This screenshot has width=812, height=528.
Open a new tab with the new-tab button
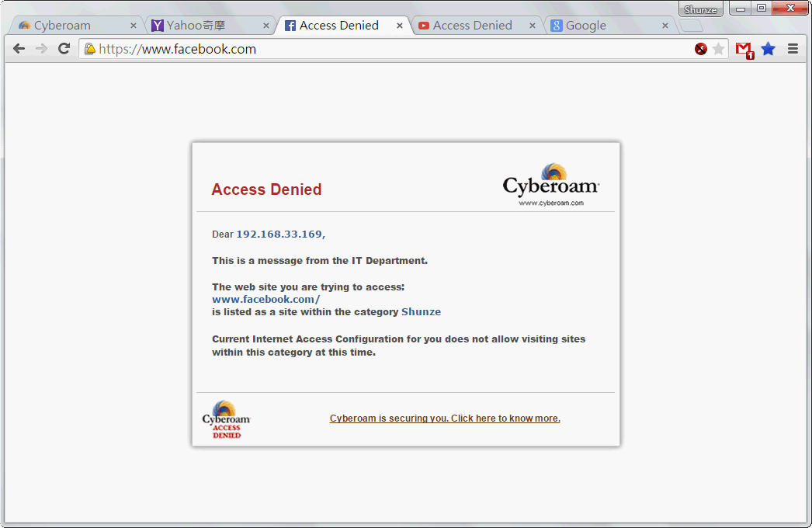coord(692,26)
